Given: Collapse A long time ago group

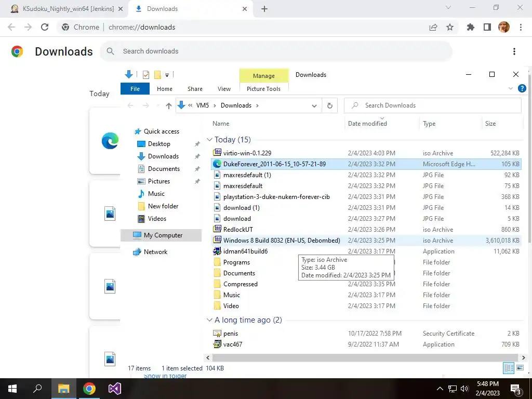Looking at the screenshot, I should [x=210, y=320].
